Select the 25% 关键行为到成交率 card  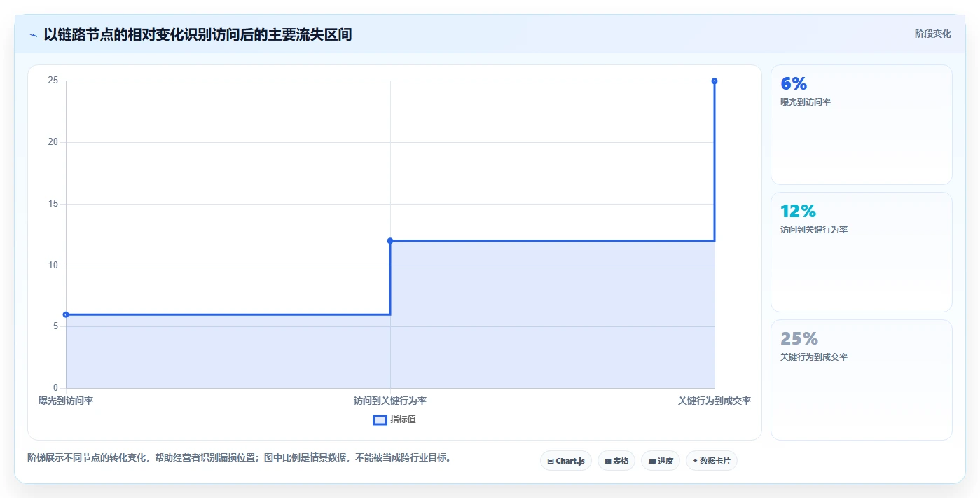click(x=862, y=380)
